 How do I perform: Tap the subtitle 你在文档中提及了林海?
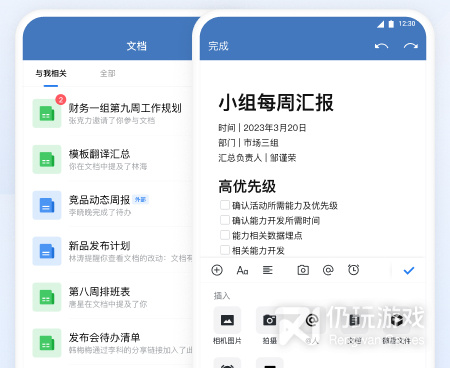tap(108, 166)
